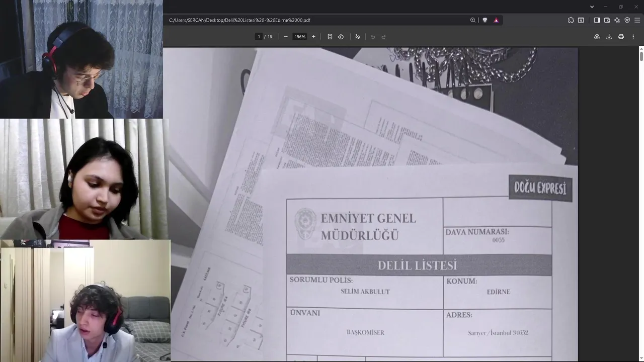The height and width of the screenshot is (362, 644).
Task: Zoom out the PDF with minus button
Action: (286, 37)
